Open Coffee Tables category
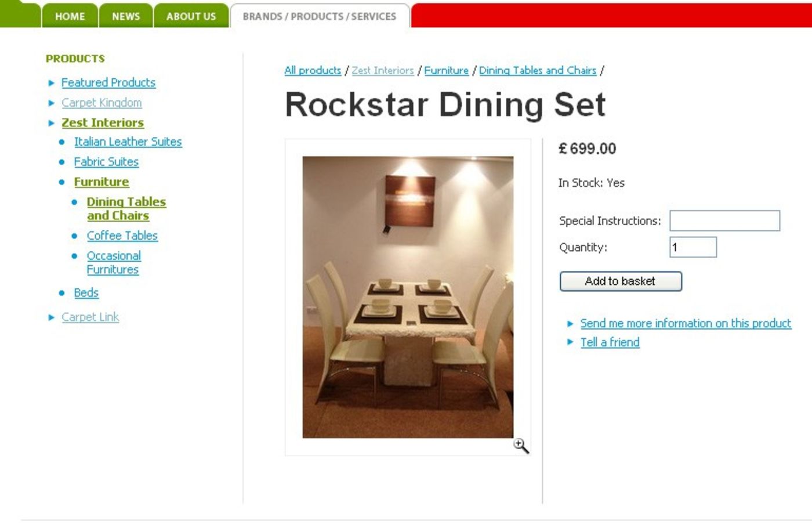 pos(122,236)
